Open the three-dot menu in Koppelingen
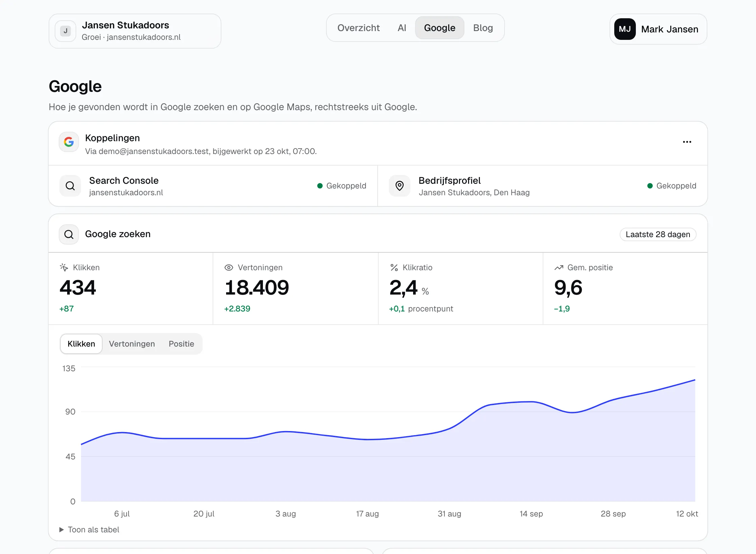The image size is (756, 554). 687,142
